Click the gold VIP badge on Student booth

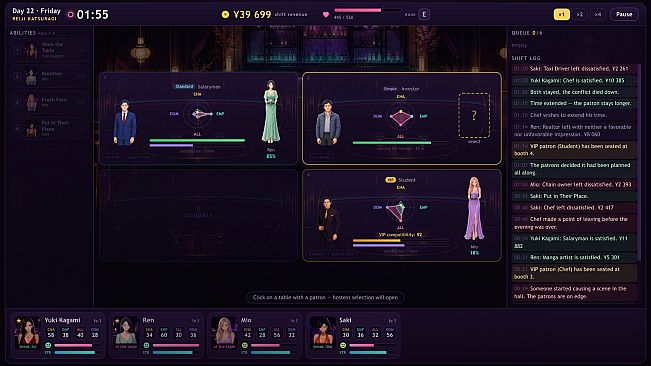click(390, 180)
